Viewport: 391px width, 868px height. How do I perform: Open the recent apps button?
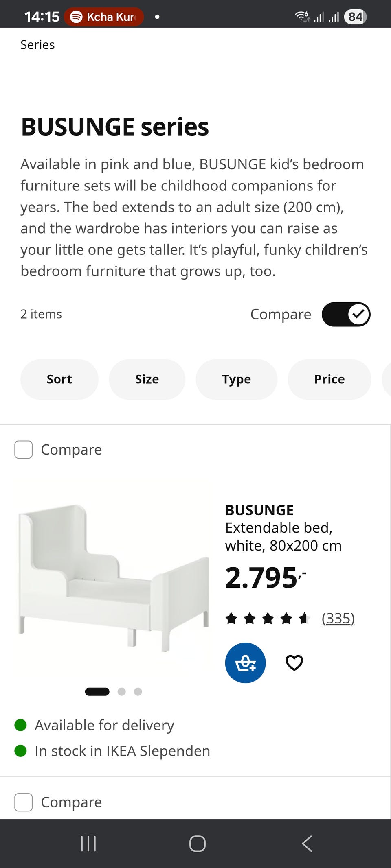click(88, 844)
